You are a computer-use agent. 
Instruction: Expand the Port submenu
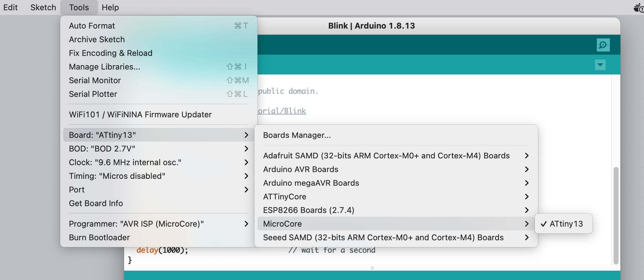(159, 190)
